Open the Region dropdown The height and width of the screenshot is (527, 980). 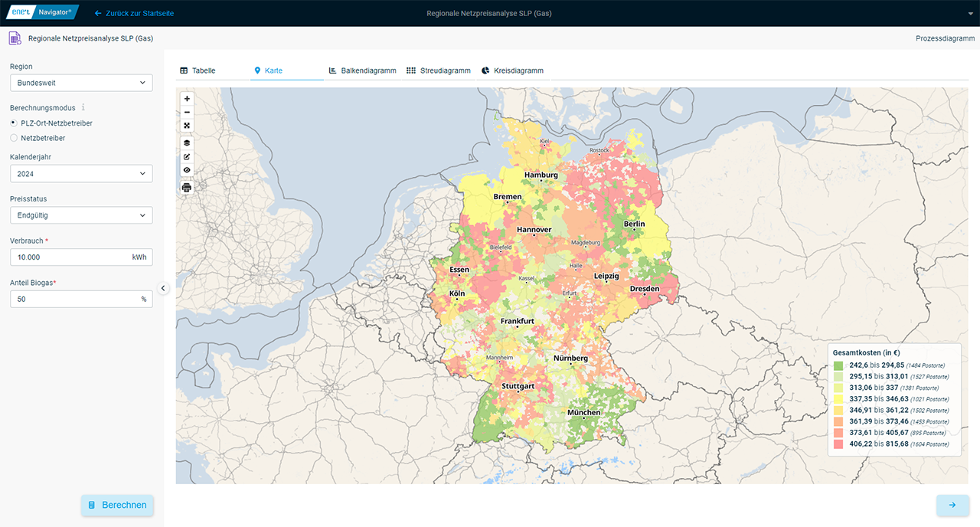[x=80, y=83]
